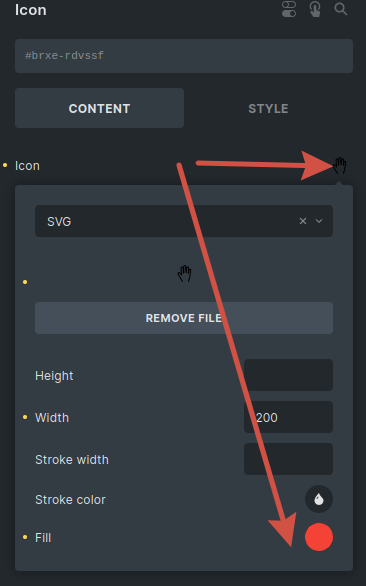Click the REMOVE FILE button
This screenshot has height=586, width=366.
[x=184, y=318]
